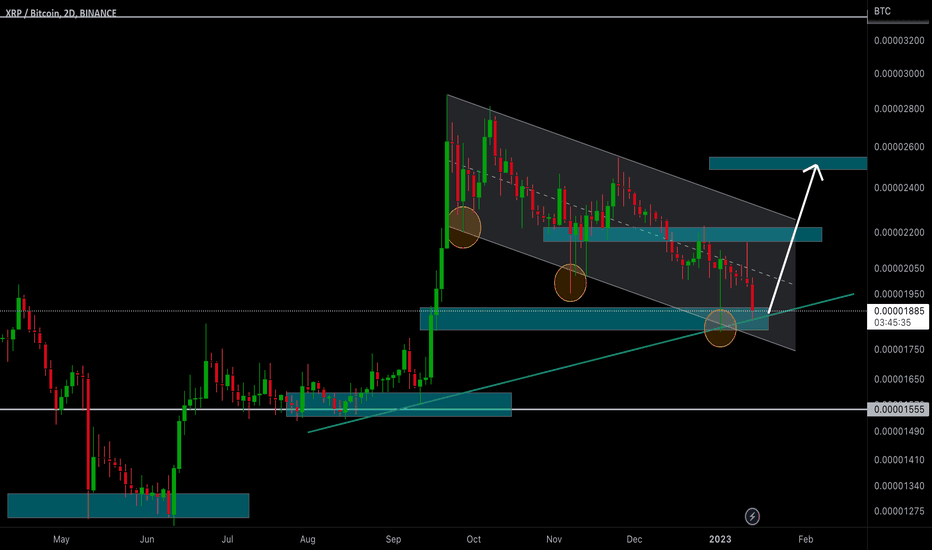Click the 0.00001950 price axis label
Viewport: 932px width, 550px height.
899,294
